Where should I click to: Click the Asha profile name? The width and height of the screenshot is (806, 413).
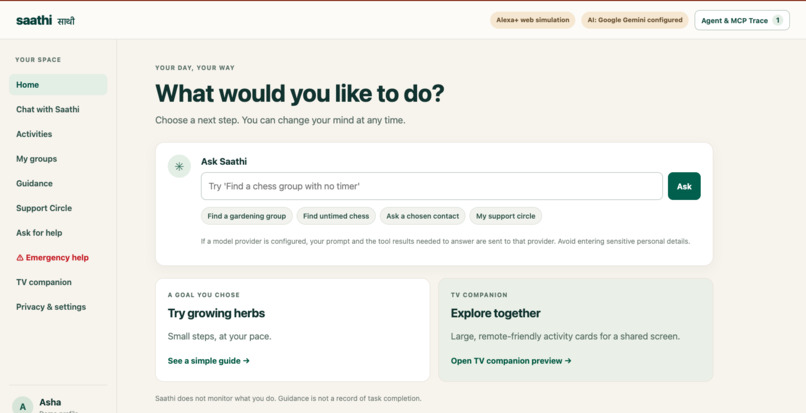point(50,402)
